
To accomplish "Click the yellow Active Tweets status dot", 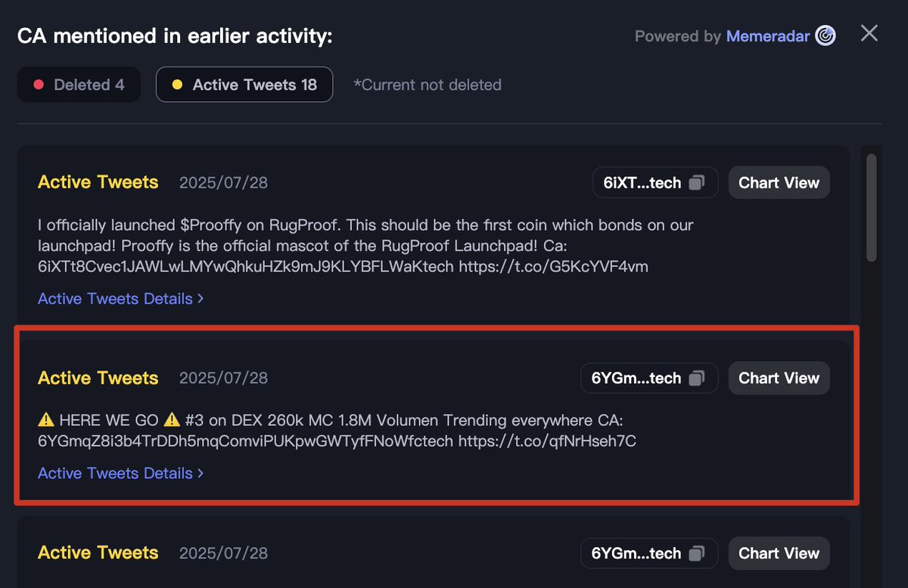I will pos(177,85).
